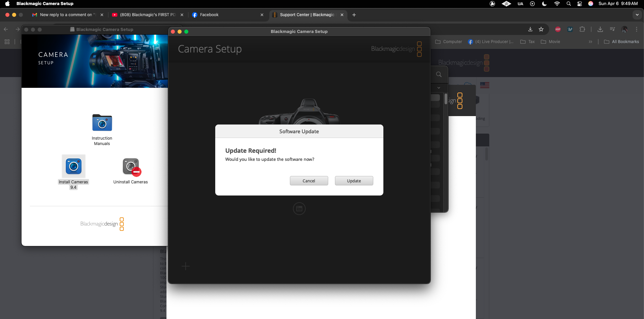The height and width of the screenshot is (319, 644).
Task: Click the settings icon below the camera image
Action: (x=299, y=209)
